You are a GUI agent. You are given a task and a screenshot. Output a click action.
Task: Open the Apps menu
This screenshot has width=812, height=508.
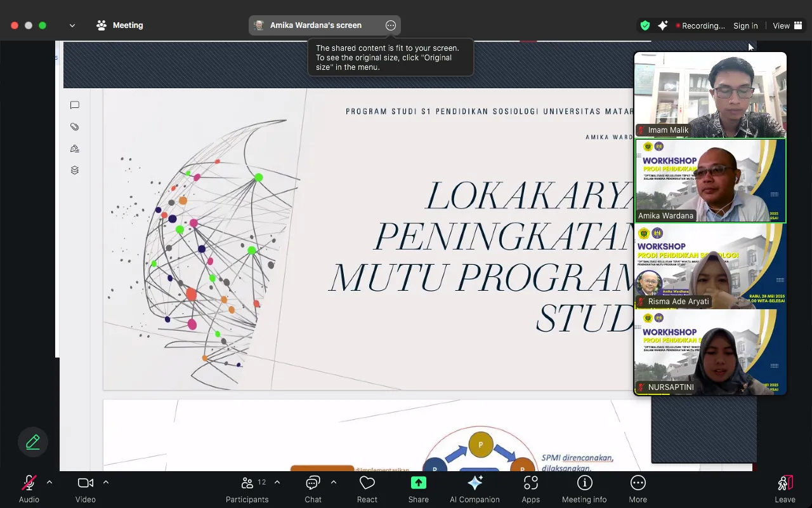[x=531, y=488]
